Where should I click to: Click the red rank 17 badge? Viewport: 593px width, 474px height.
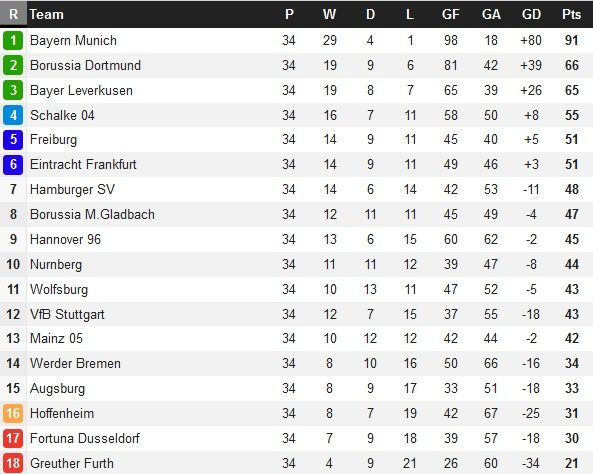tap(13, 438)
